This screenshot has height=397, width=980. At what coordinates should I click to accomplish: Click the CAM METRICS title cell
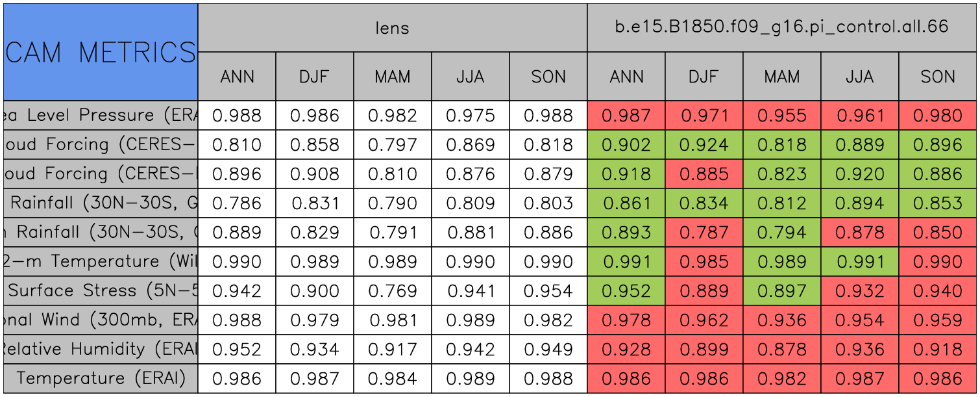101,52
